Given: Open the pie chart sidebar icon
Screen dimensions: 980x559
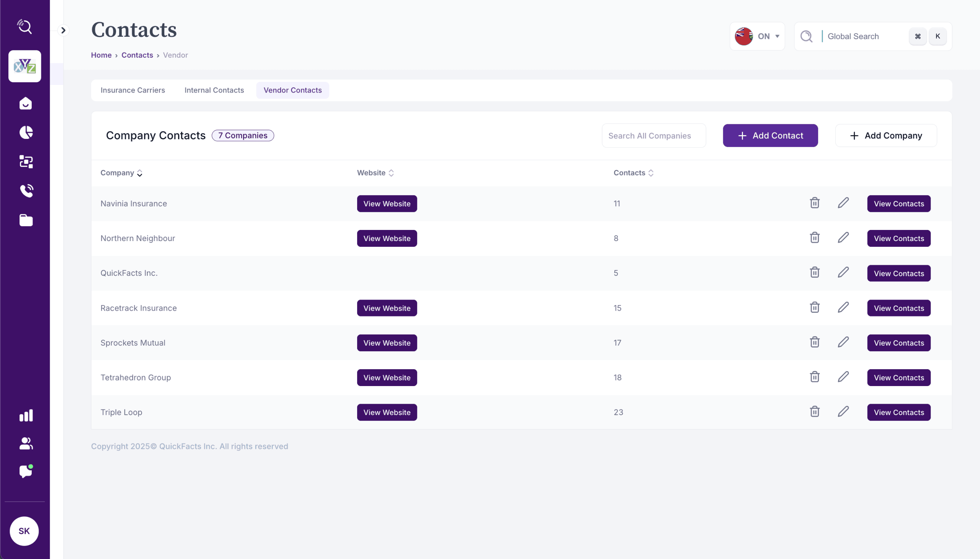Looking at the screenshot, I should pos(26,132).
